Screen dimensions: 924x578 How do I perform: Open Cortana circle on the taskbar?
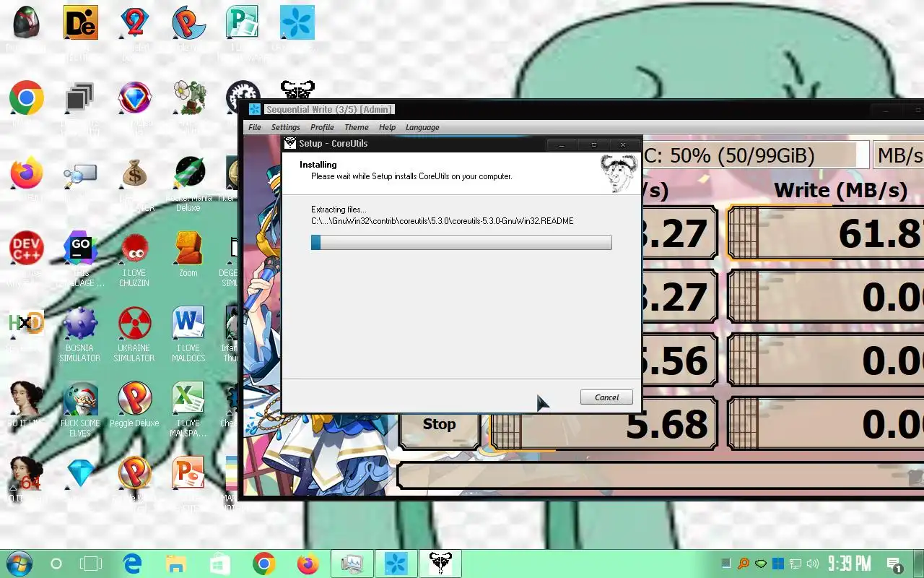56,564
